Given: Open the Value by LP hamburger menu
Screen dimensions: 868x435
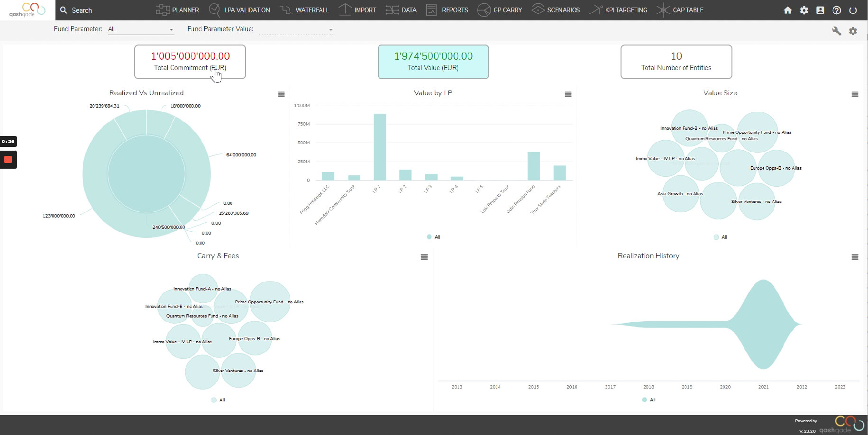Looking at the screenshot, I should 568,94.
